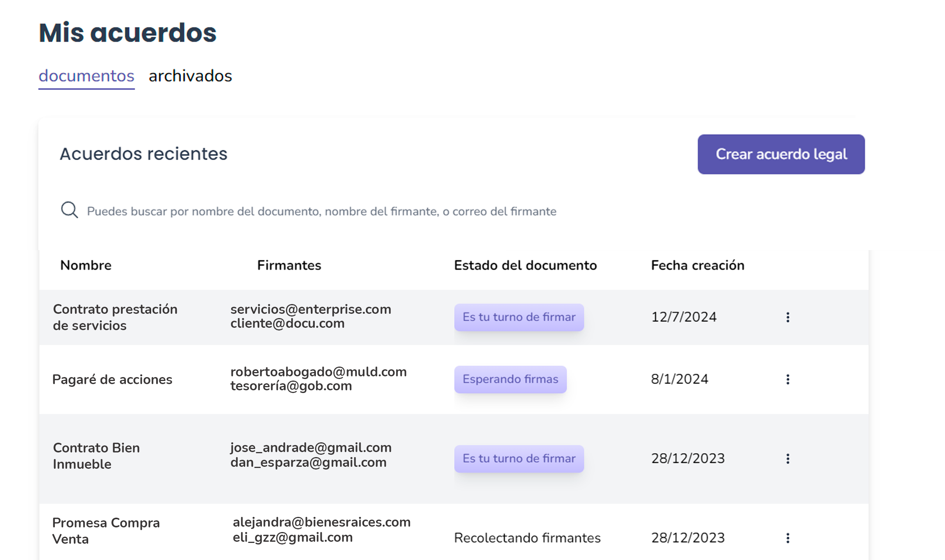945x560 pixels.
Task: Click the 'Esperando firmas' status badge
Action: point(510,379)
